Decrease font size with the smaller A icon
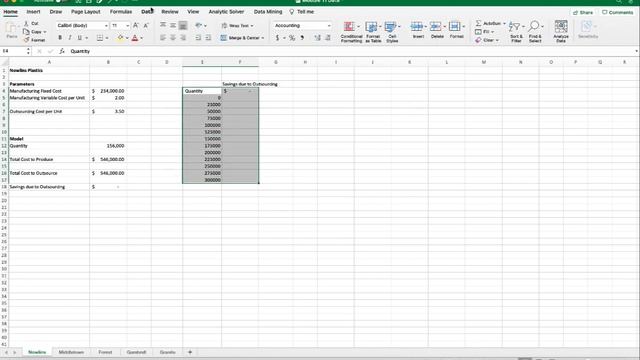 click(x=146, y=25)
